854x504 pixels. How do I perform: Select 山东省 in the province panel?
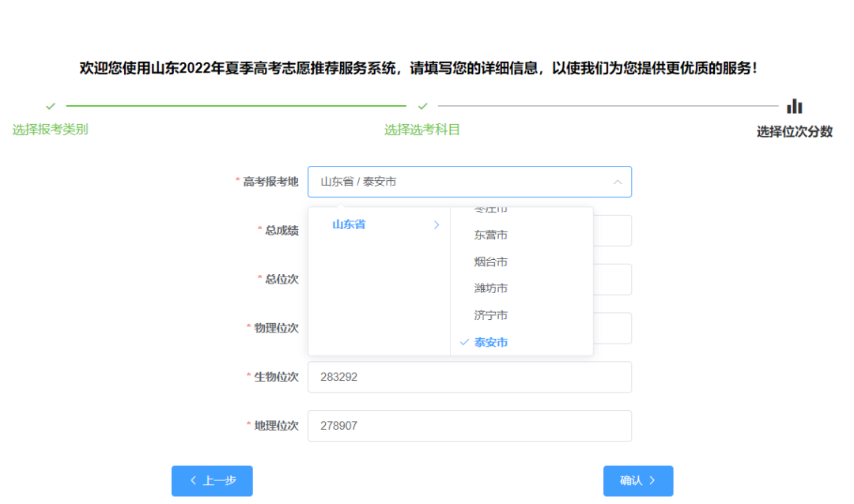pos(348,225)
